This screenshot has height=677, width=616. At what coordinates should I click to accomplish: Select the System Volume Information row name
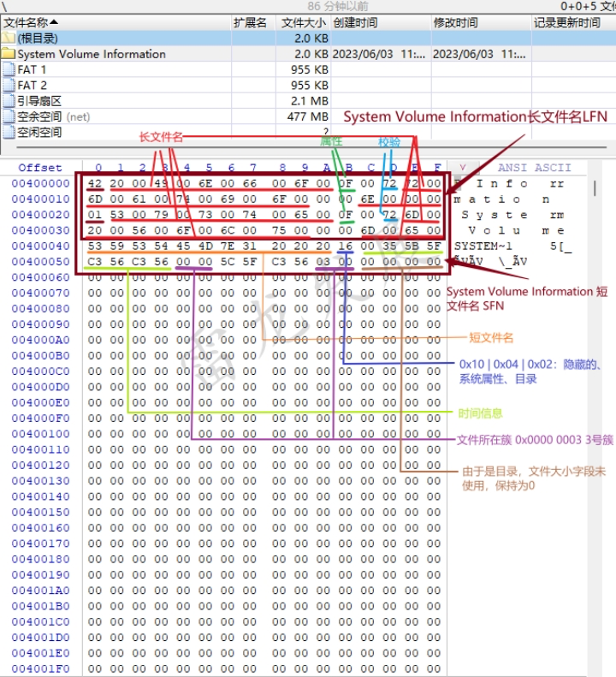coord(92,54)
